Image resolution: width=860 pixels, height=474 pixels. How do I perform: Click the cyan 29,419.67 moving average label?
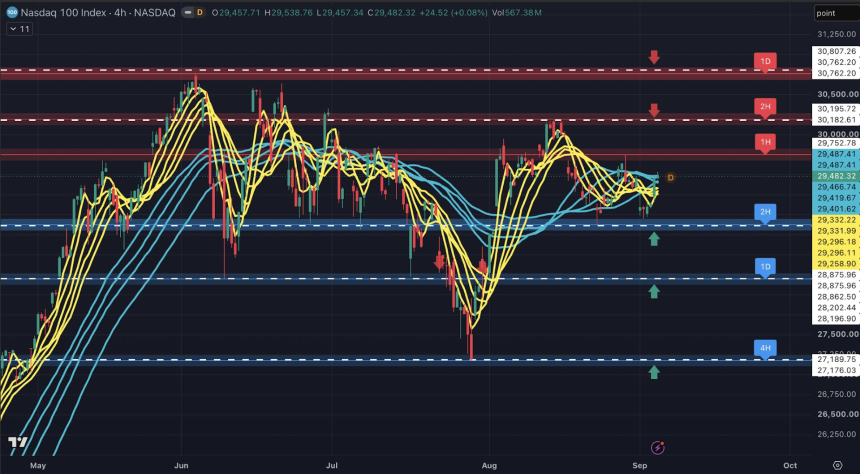[x=835, y=198]
